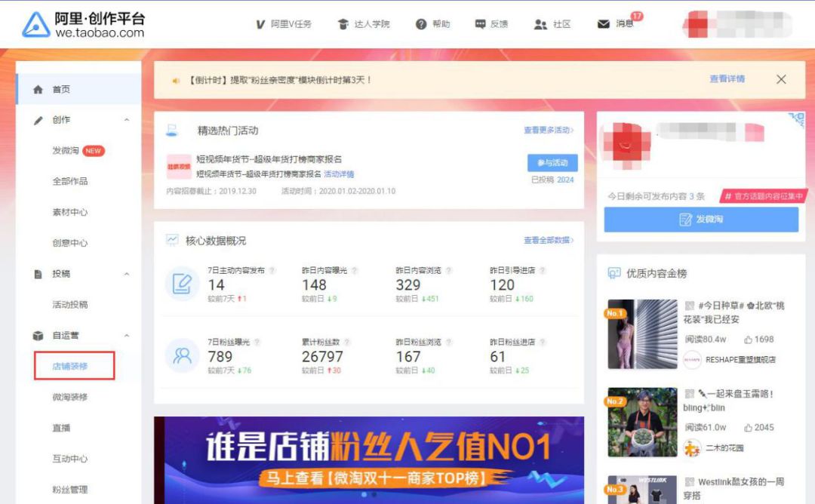Open 活动投稿 in the sidebar

[69, 305]
